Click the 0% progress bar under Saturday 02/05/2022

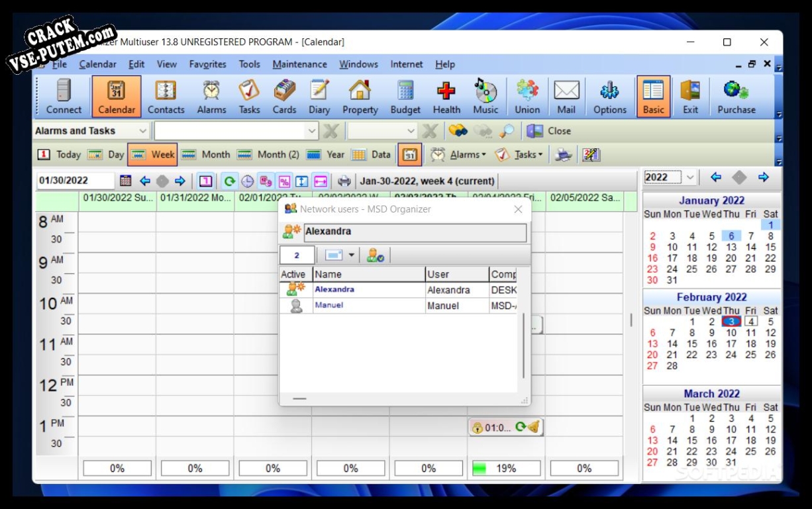pyautogui.click(x=584, y=469)
